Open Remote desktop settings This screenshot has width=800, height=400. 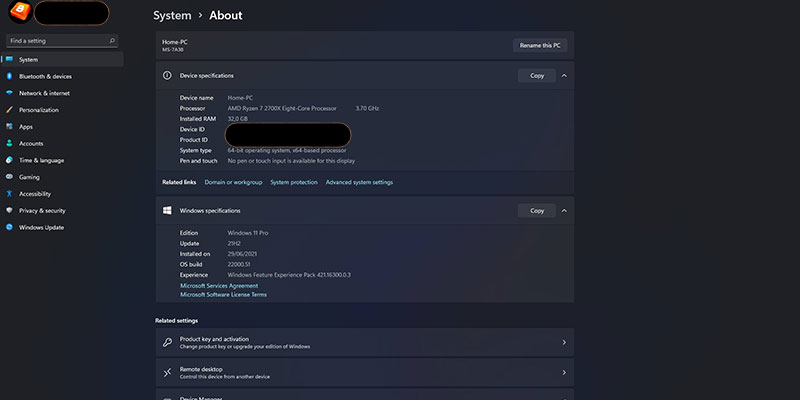[365, 373]
